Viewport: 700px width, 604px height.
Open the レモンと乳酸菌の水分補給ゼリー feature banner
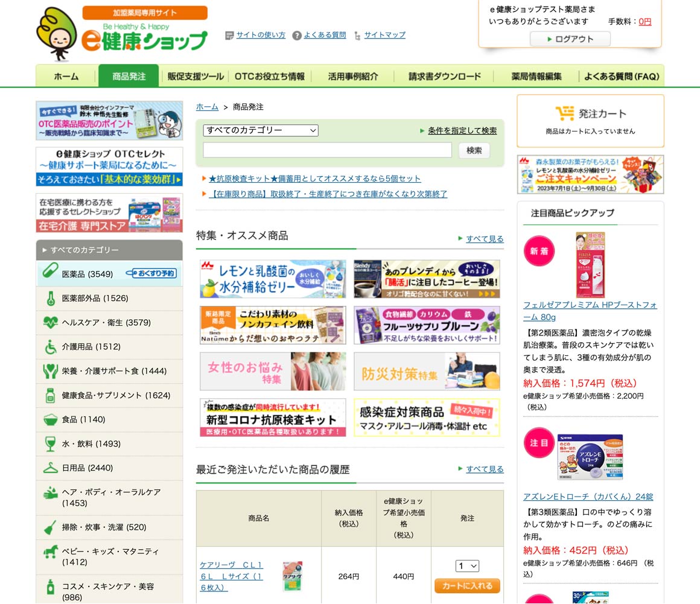click(x=273, y=279)
